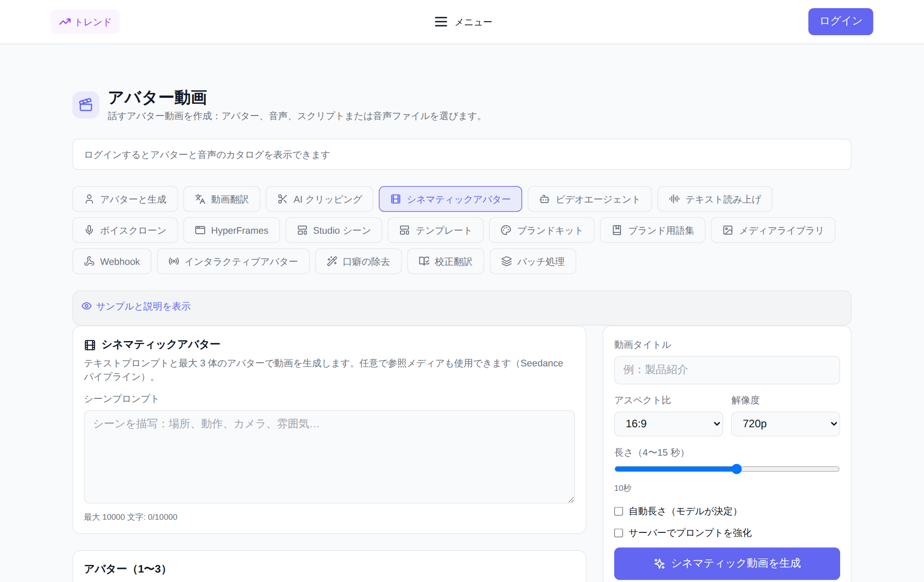Click the waveform icon on テキスト読み上げ

click(674, 199)
